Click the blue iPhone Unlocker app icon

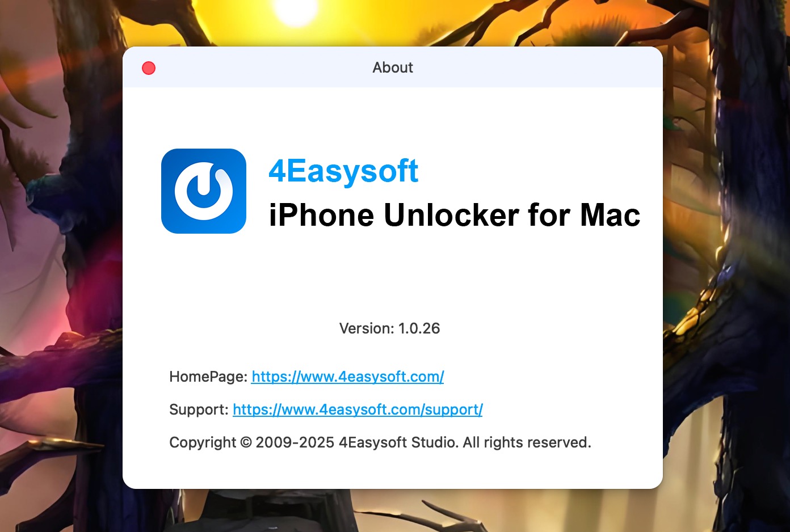pos(204,191)
